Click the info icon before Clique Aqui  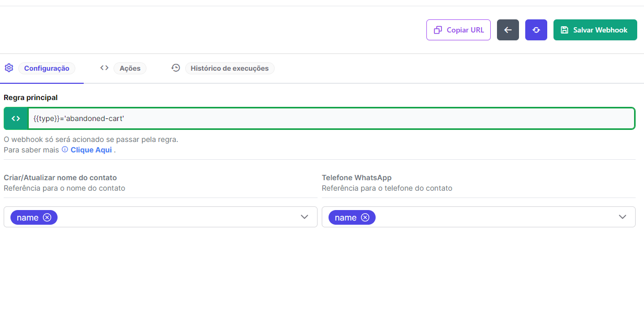[x=64, y=150]
